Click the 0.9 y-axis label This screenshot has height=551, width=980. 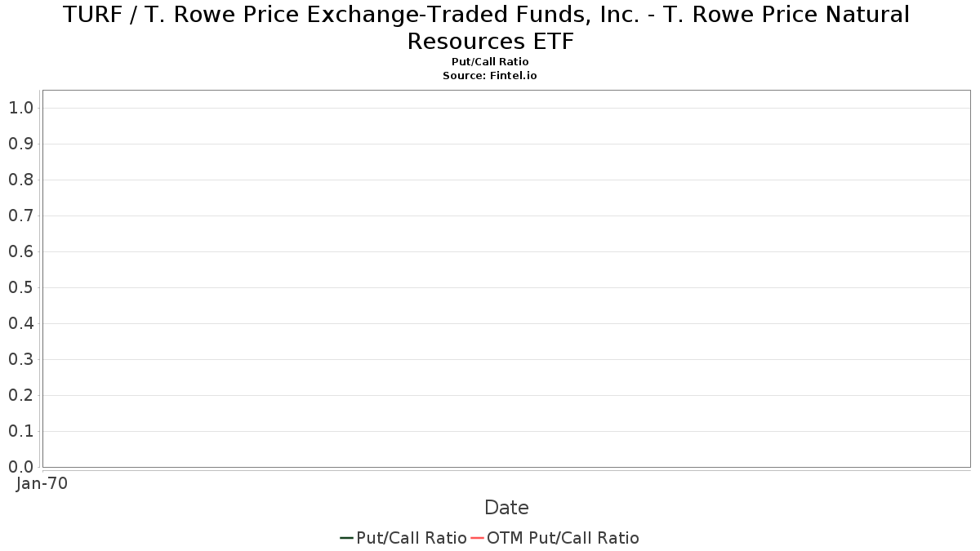(20, 144)
